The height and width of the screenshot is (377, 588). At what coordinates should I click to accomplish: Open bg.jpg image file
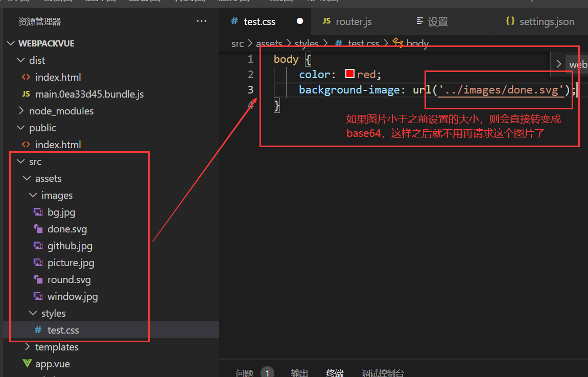tap(61, 213)
